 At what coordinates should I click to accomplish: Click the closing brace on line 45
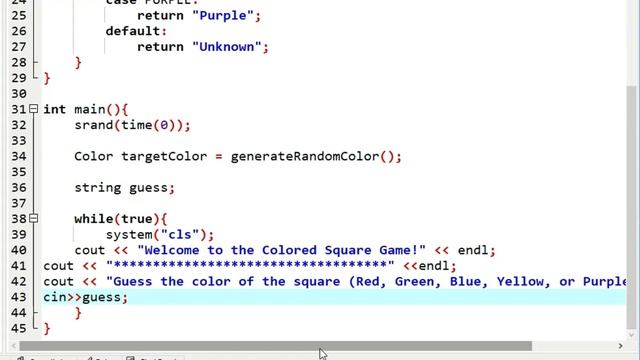[x=47, y=329]
